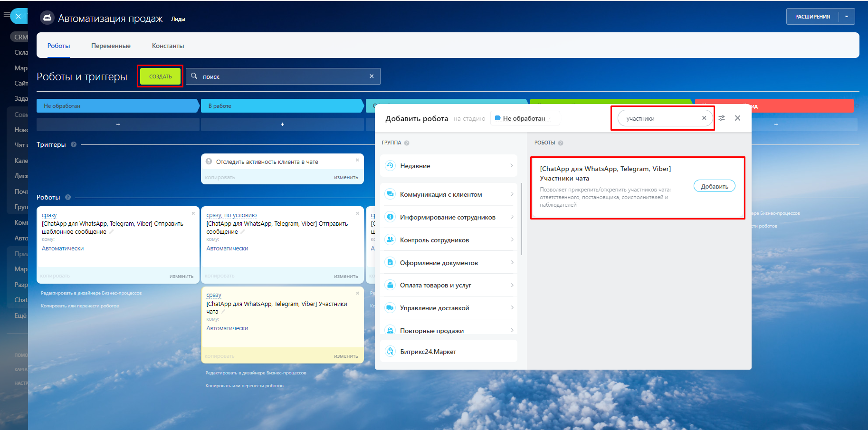The width and height of the screenshot is (868, 430).
Task: Click the add robot search input field
Action: [x=660, y=118]
